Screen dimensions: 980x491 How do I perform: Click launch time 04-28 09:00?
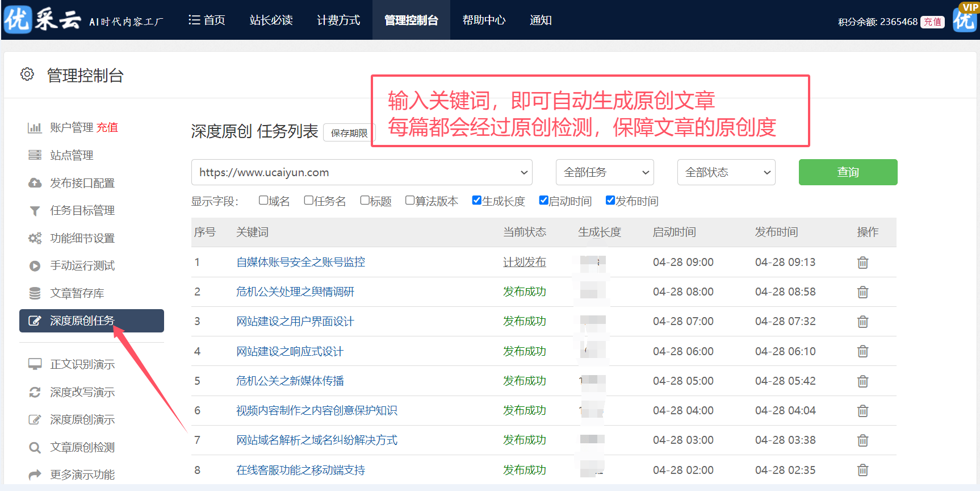click(x=683, y=262)
